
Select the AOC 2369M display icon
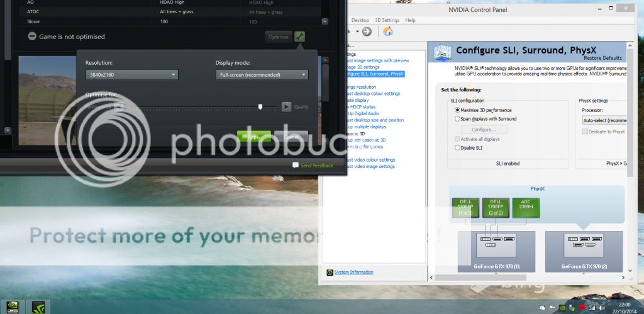tap(526, 208)
